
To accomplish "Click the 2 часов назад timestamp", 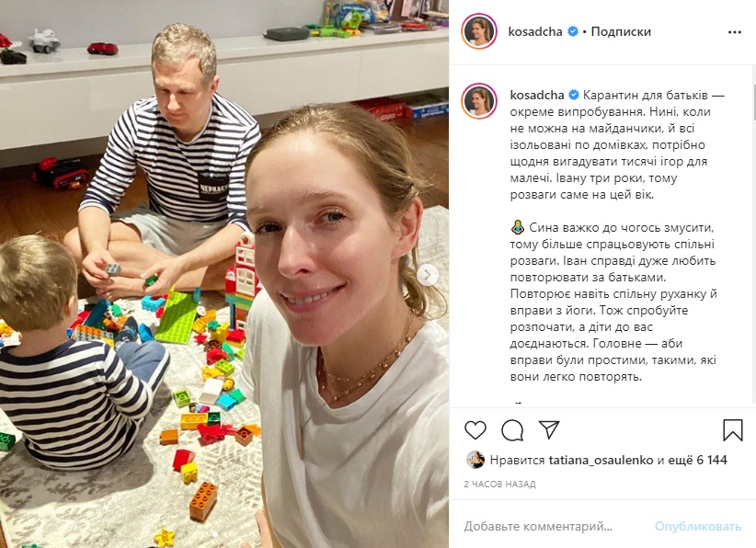I will tap(500, 484).
